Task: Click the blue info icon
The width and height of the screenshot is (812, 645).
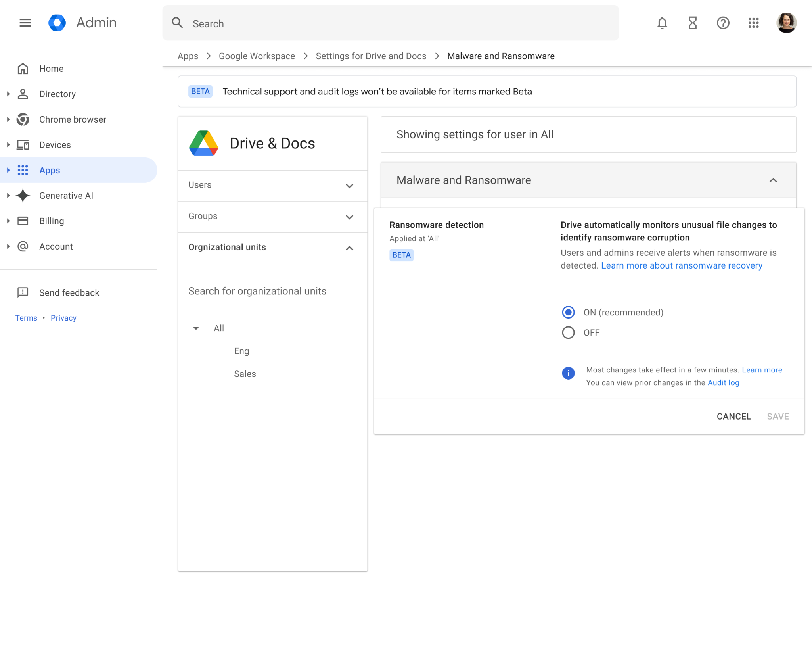Action: pyautogui.click(x=568, y=373)
